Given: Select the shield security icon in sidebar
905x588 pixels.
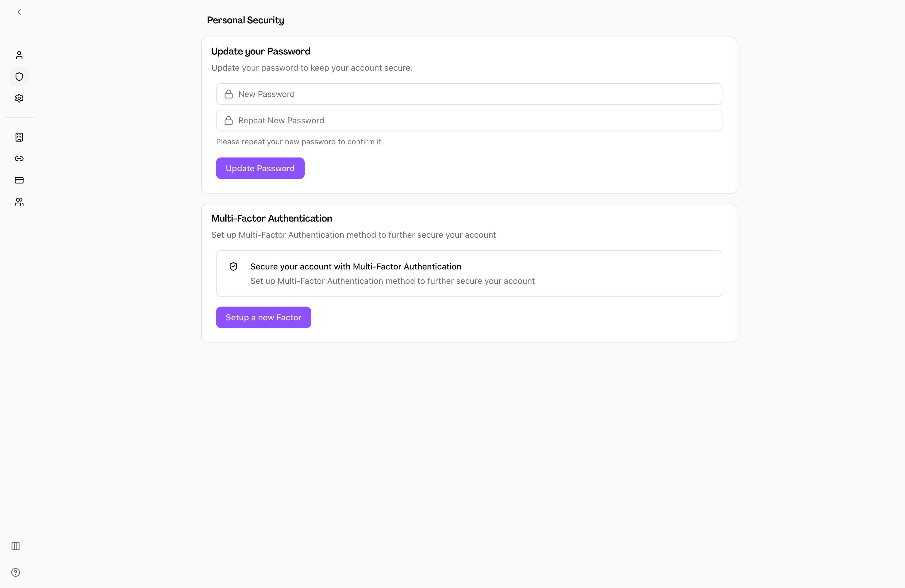Looking at the screenshot, I should pyautogui.click(x=19, y=77).
